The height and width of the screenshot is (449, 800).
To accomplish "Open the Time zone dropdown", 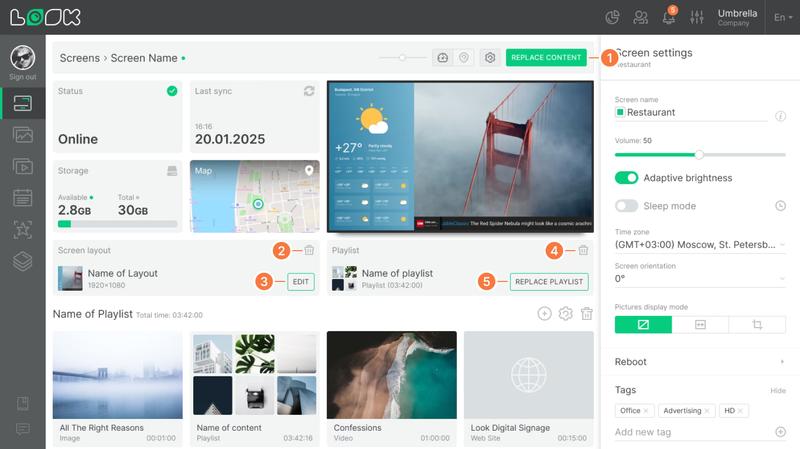I will 700,244.
